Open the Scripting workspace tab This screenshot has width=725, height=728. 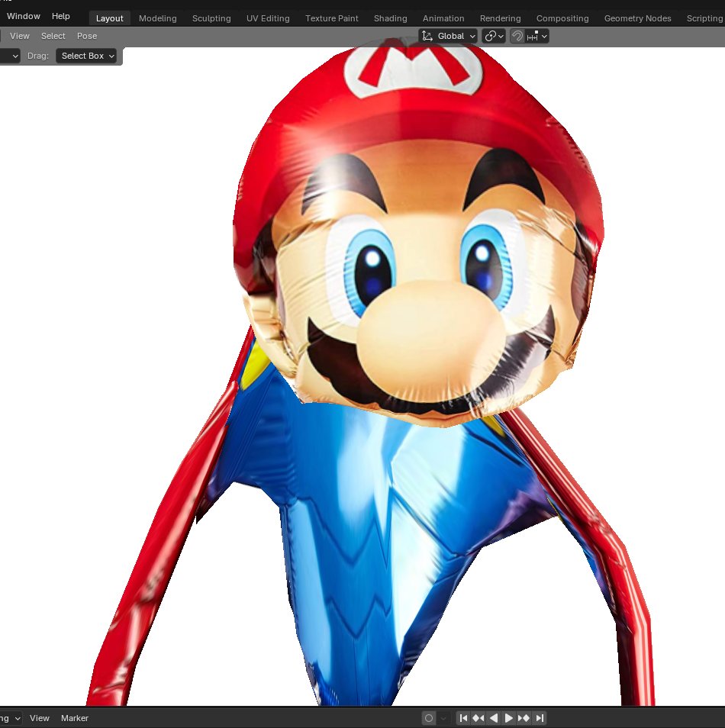click(704, 18)
